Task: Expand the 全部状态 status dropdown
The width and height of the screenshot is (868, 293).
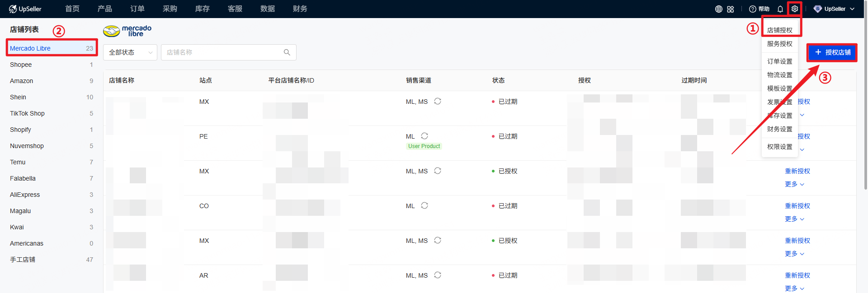Action: coord(130,52)
